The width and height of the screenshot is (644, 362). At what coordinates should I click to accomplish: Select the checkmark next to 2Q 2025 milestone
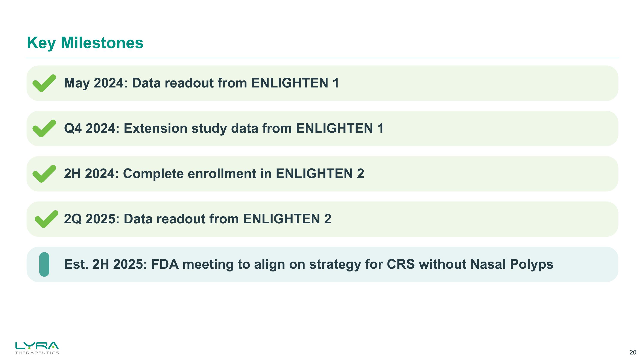(46, 219)
